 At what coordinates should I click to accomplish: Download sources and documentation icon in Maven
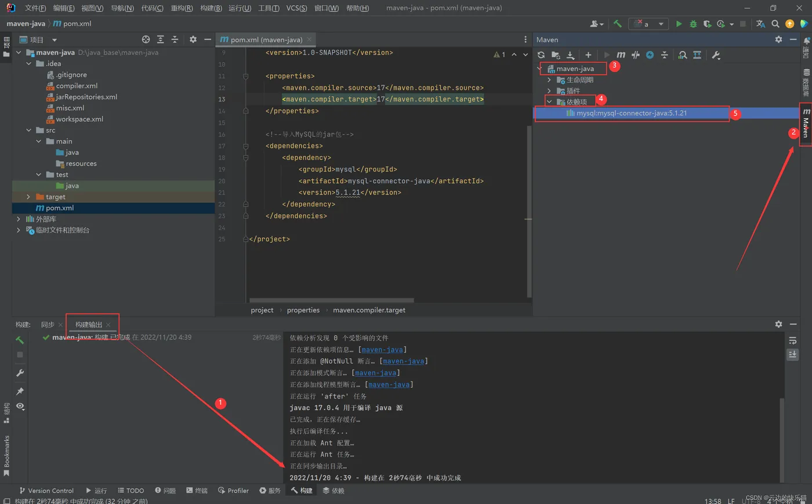pos(571,55)
